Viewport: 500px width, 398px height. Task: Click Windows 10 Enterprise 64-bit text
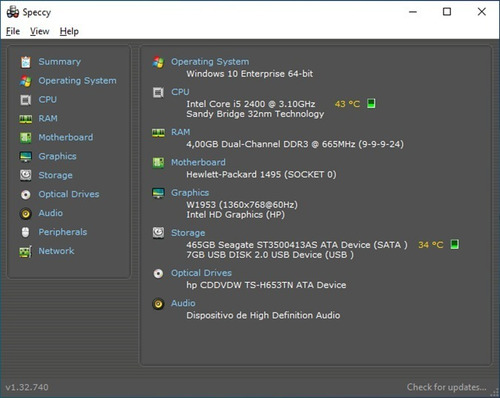coord(250,74)
